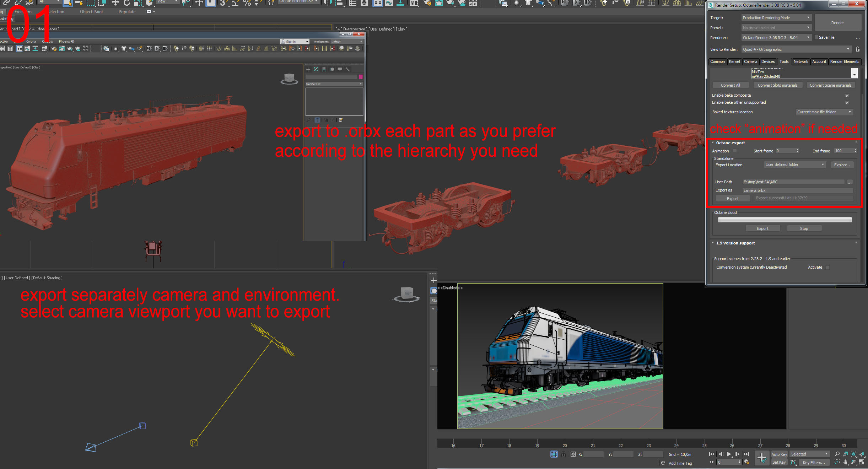Go to the start frame
Screen dimensions: 868x469
[711, 454]
